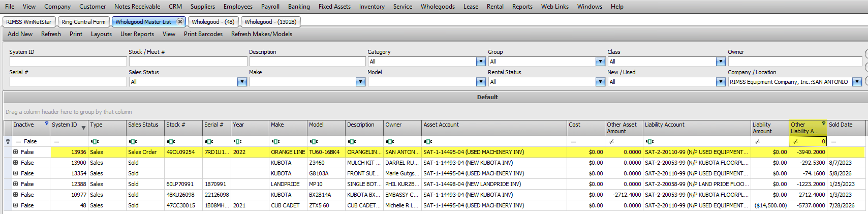Open the Sales Status filter dropdown
Viewport: 868px width, 214px height.
pyautogui.click(x=242, y=82)
